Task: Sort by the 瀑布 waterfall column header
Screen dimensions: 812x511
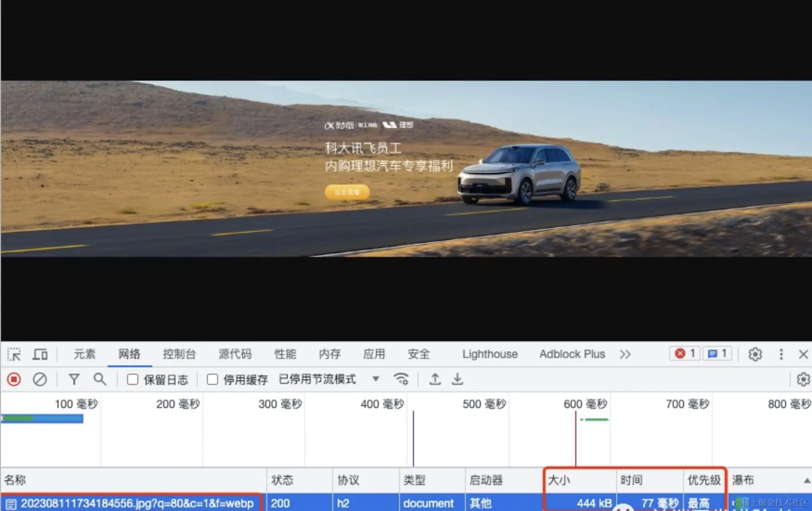Action: click(770, 480)
